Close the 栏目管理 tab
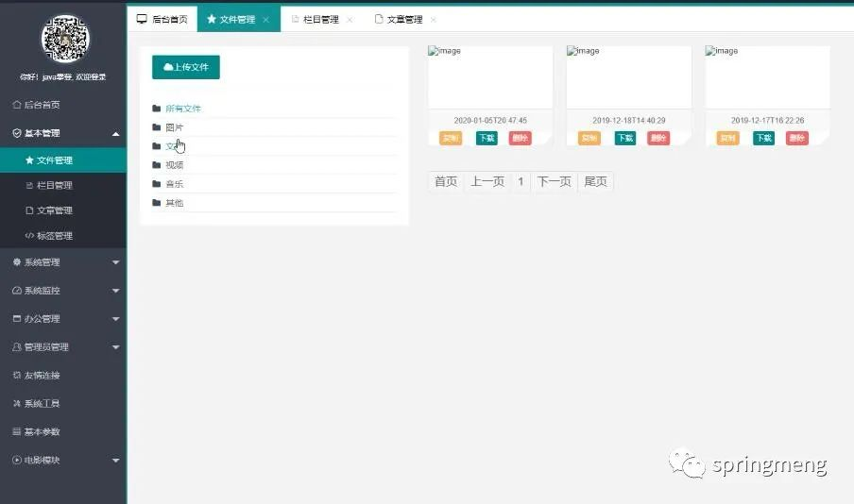 point(350,20)
